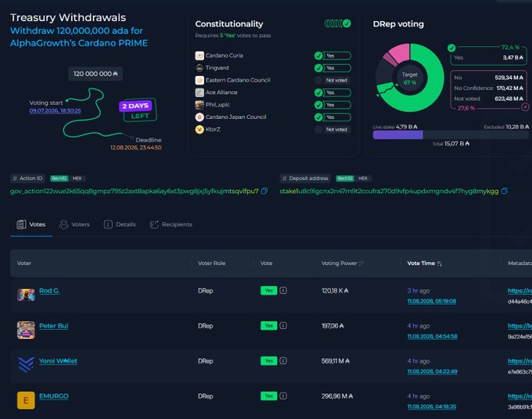The width and height of the screenshot is (532, 419).
Task: Open Rod G.'s metadata URL
Action: pyautogui.click(x=519, y=291)
